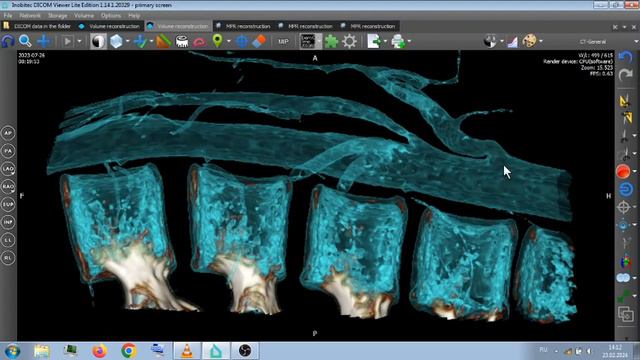Open settings with the gear icon
Image resolution: width=640 pixels, height=360 pixels.
tap(350, 41)
